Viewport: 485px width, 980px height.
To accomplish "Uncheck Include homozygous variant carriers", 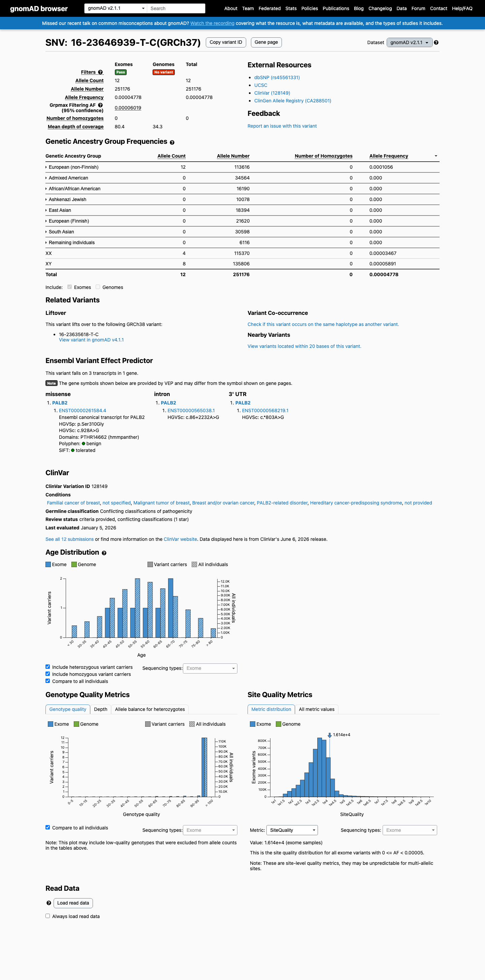I will 47,674.
